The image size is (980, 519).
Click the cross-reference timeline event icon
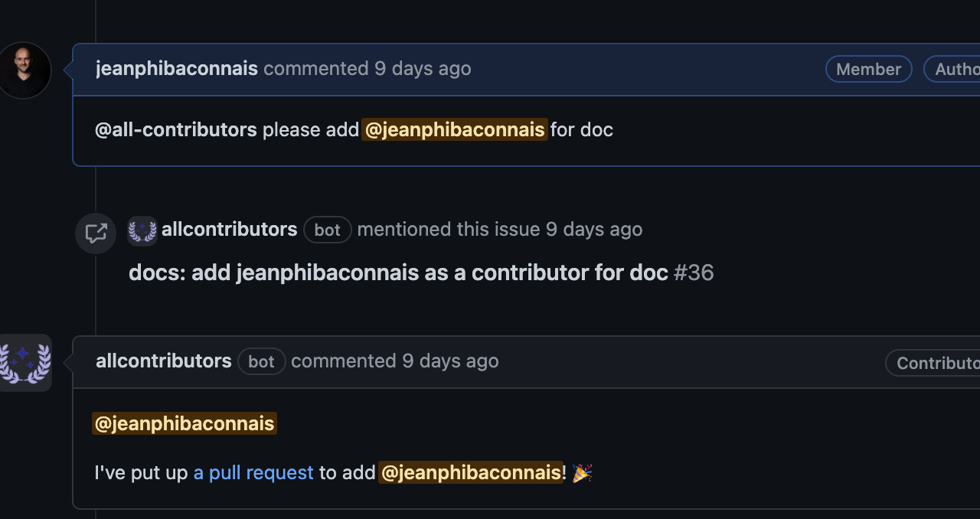[96, 233]
